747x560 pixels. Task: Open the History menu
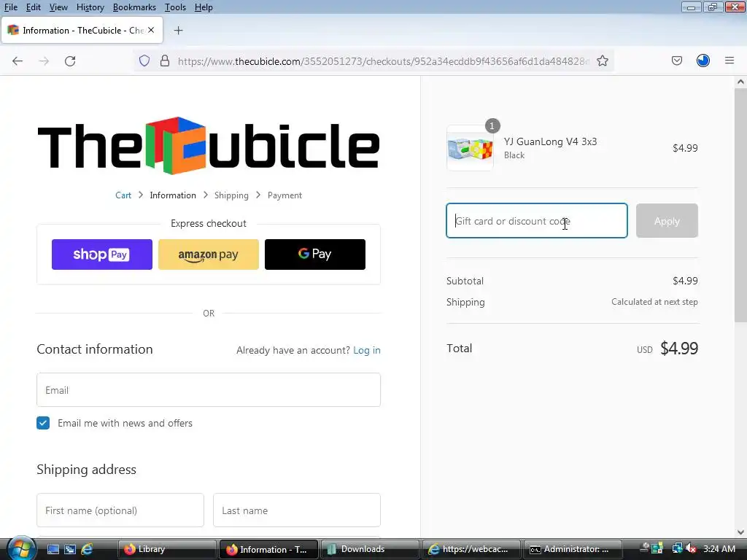pyautogui.click(x=90, y=7)
